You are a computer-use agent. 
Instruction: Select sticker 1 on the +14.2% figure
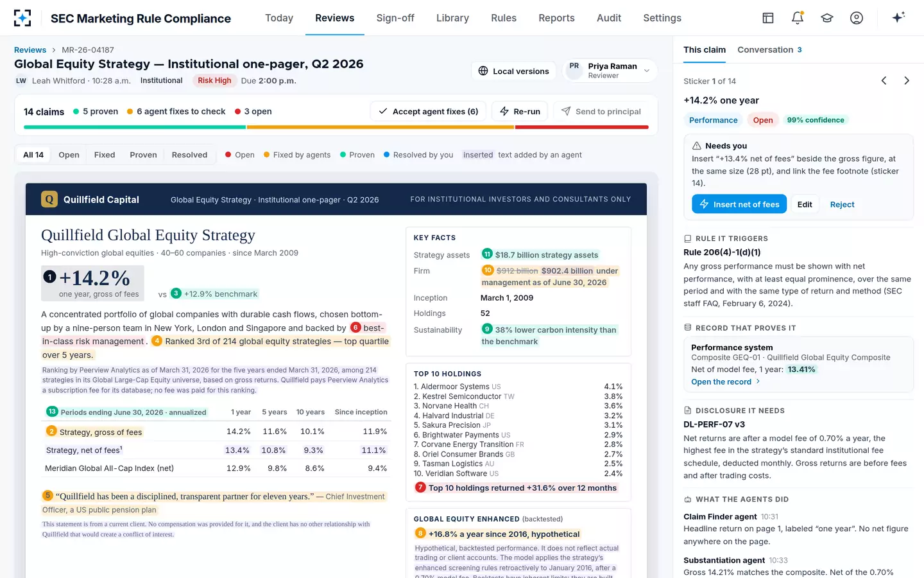50,277
